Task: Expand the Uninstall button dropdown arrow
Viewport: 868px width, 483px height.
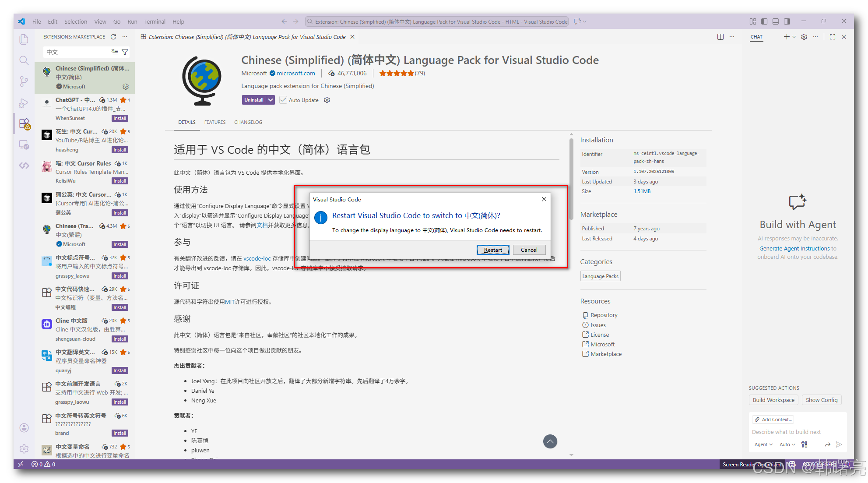Action: pos(271,100)
